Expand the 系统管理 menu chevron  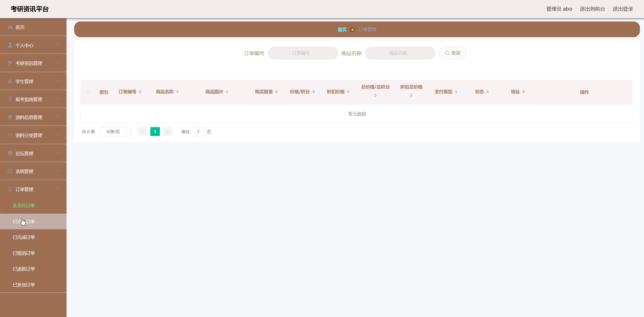(58, 171)
